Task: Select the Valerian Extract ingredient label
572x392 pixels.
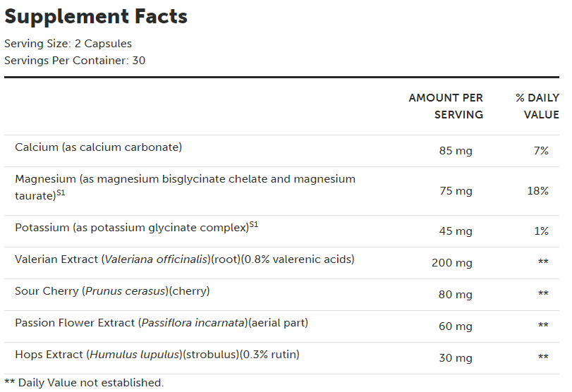Action: coord(184,259)
